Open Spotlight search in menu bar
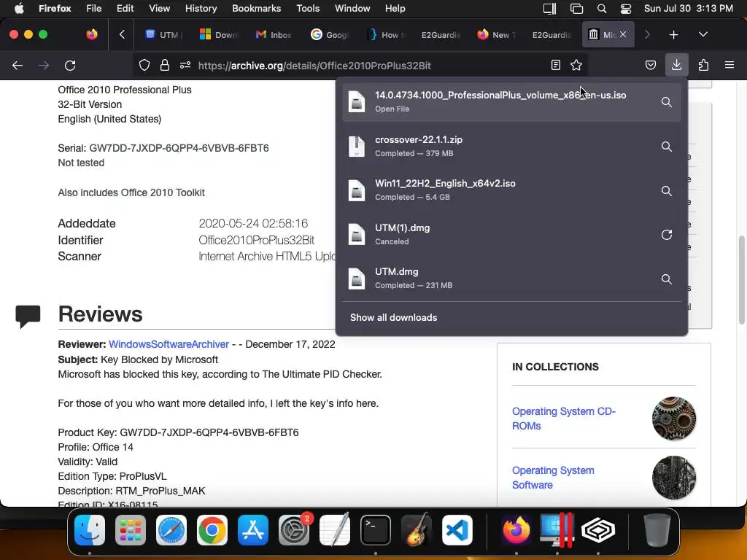This screenshot has width=747, height=560. click(602, 9)
